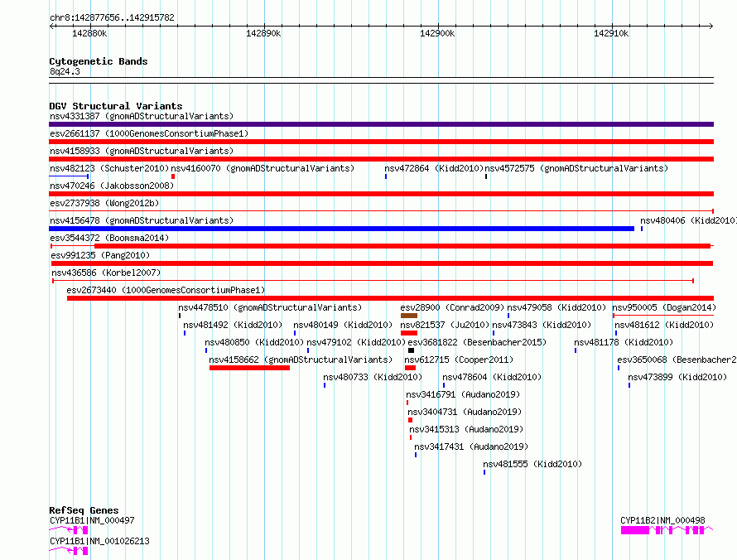
Task: Select nsv479102 (Kidd2010) label
Action: (x=356, y=342)
